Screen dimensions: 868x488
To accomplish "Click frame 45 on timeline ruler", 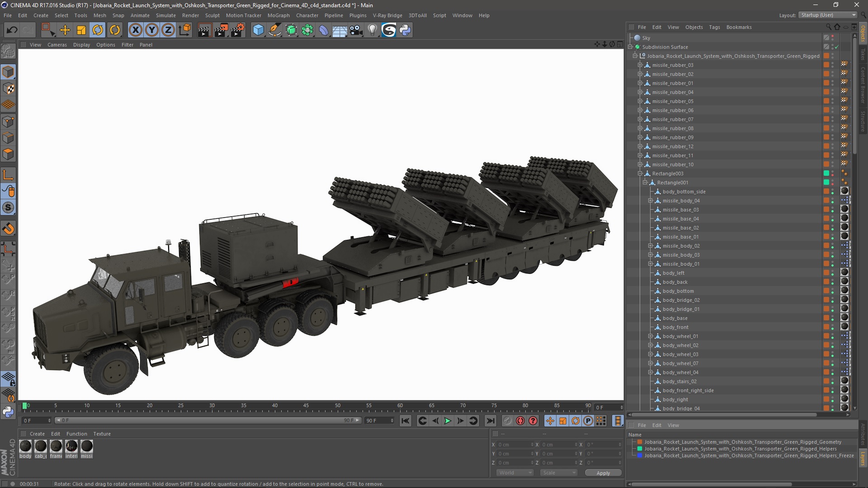I will (306, 407).
